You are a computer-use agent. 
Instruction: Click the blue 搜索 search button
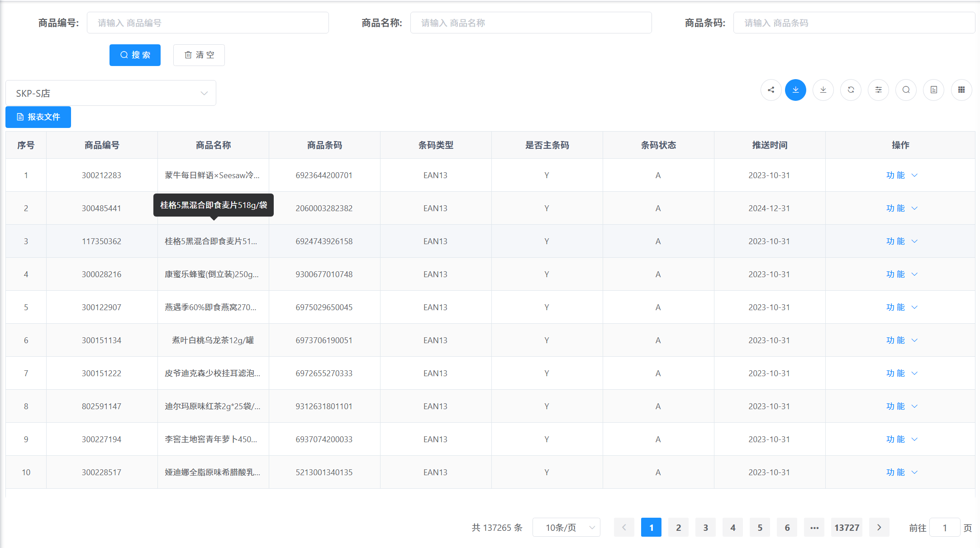(135, 55)
